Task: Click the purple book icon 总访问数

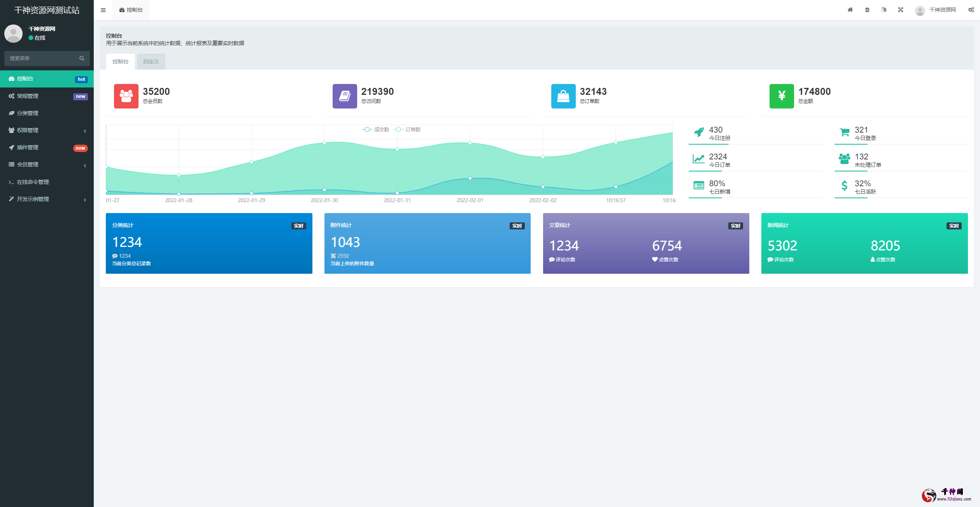Action: click(x=345, y=96)
